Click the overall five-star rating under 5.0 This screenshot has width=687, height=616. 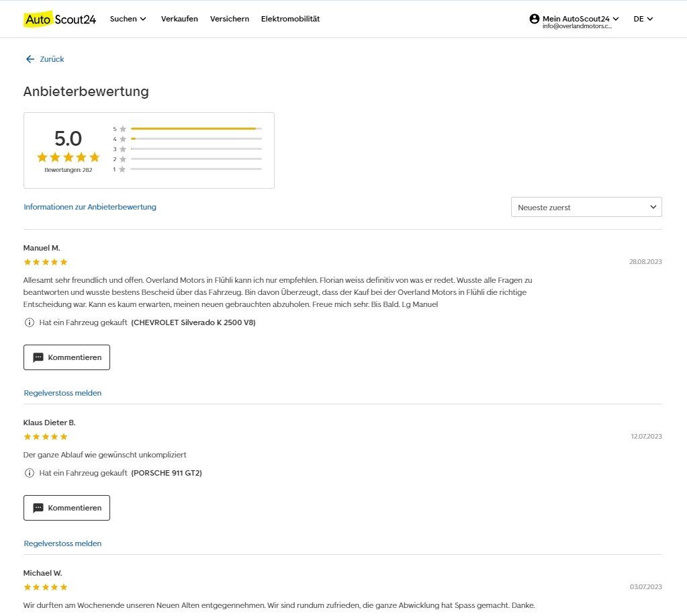[68, 157]
